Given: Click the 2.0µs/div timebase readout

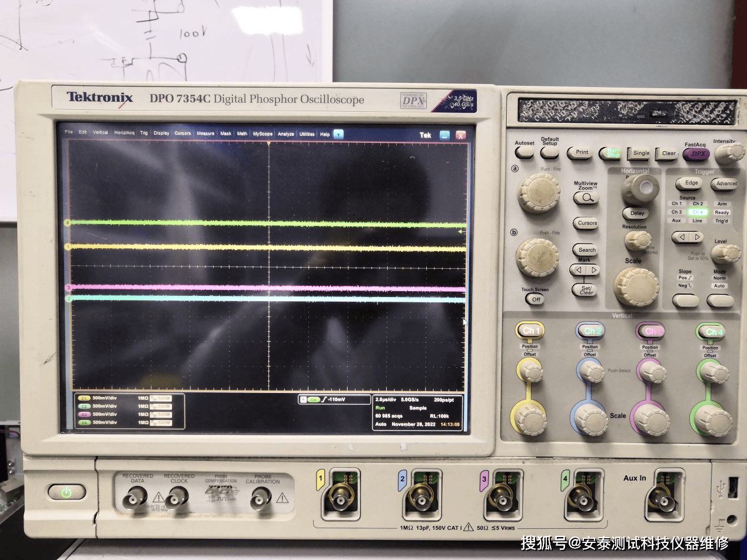Looking at the screenshot, I should [386, 399].
